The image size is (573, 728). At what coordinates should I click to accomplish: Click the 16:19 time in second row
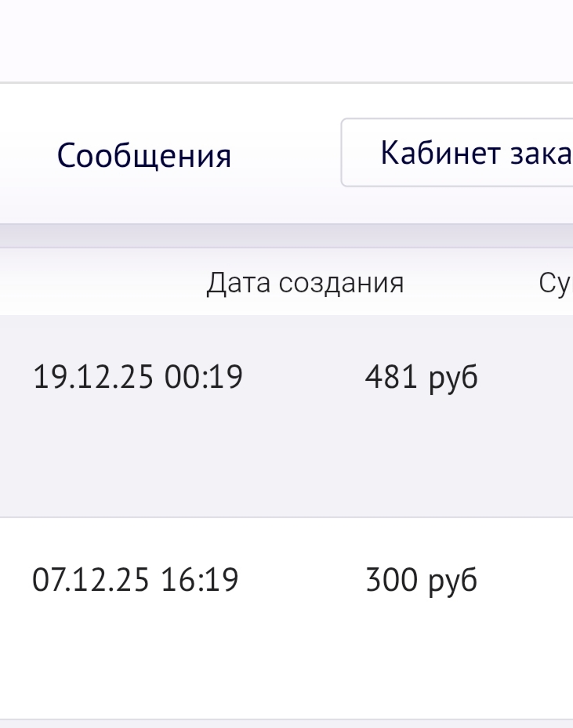tap(200, 581)
